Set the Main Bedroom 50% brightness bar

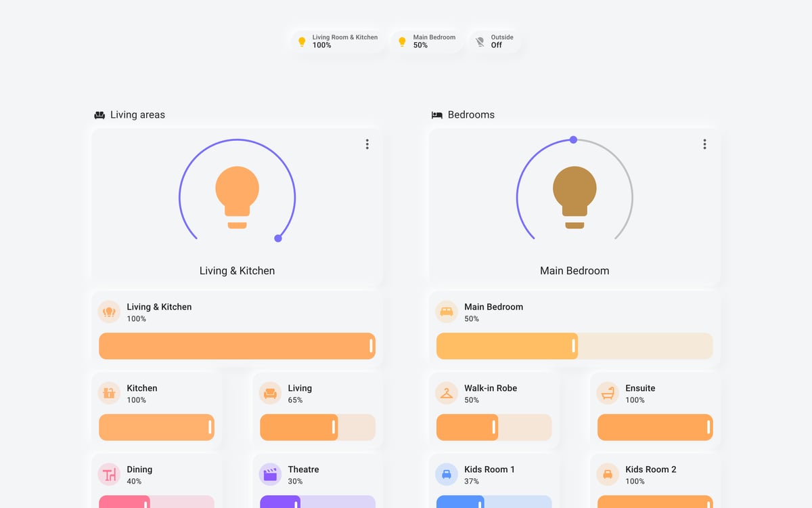574,346
